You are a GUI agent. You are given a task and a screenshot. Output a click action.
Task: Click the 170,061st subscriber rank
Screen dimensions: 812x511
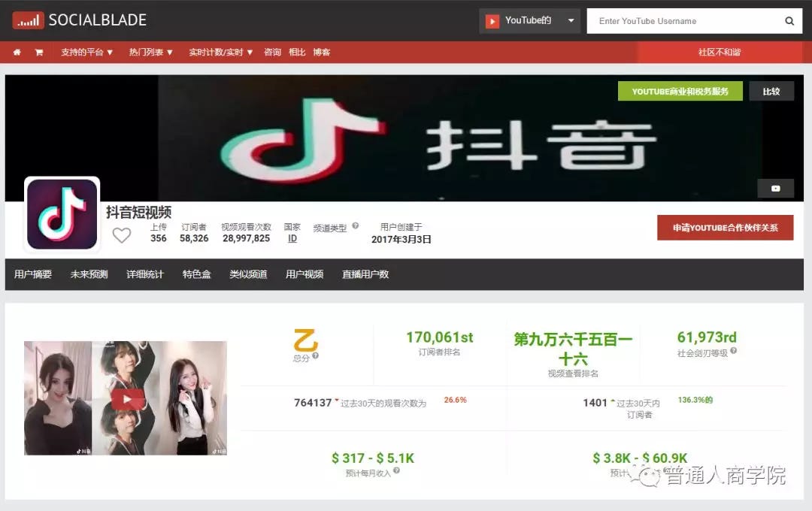(x=440, y=337)
